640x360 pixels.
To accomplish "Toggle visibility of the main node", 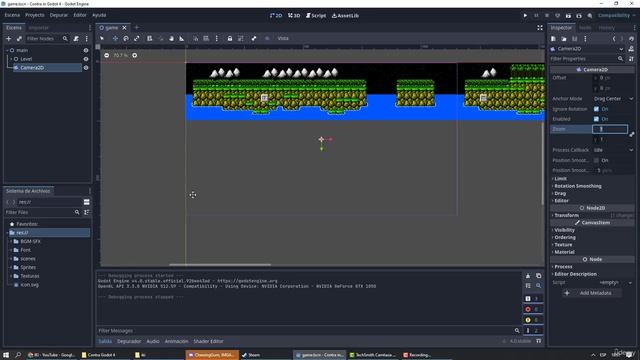I will (x=86, y=50).
